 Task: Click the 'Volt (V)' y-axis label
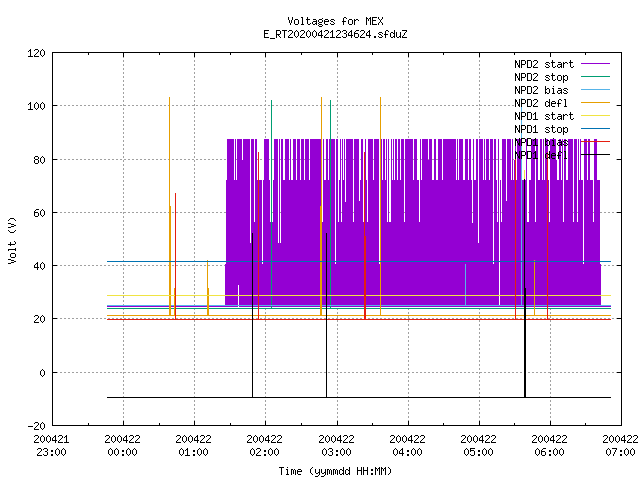click(x=13, y=240)
